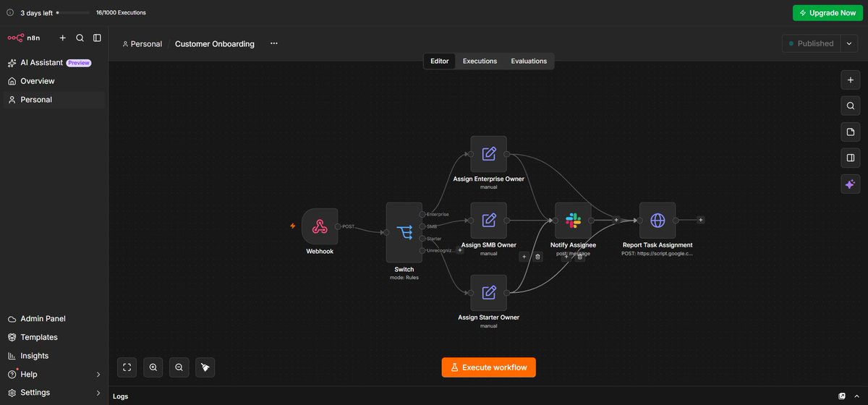Click the 3 days left trial text
Image resolution: width=868 pixels, height=405 pixels.
click(36, 13)
